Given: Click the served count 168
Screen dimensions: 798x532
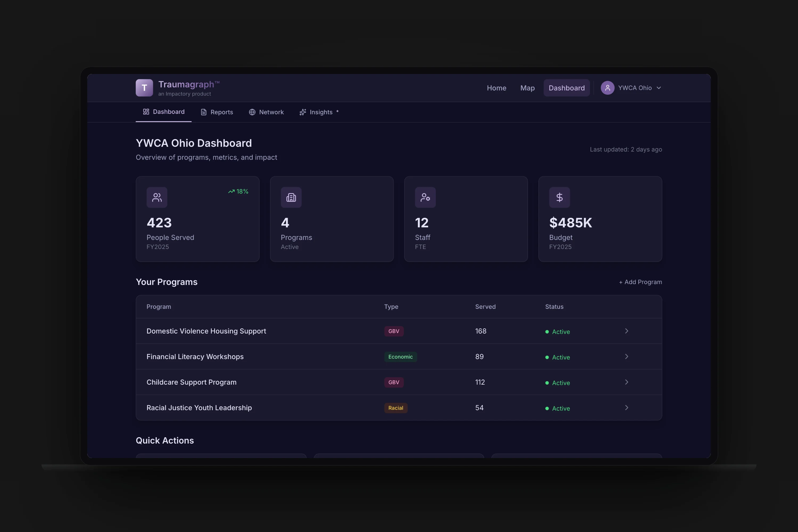Looking at the screenshot, I should [x=481, y=331].
